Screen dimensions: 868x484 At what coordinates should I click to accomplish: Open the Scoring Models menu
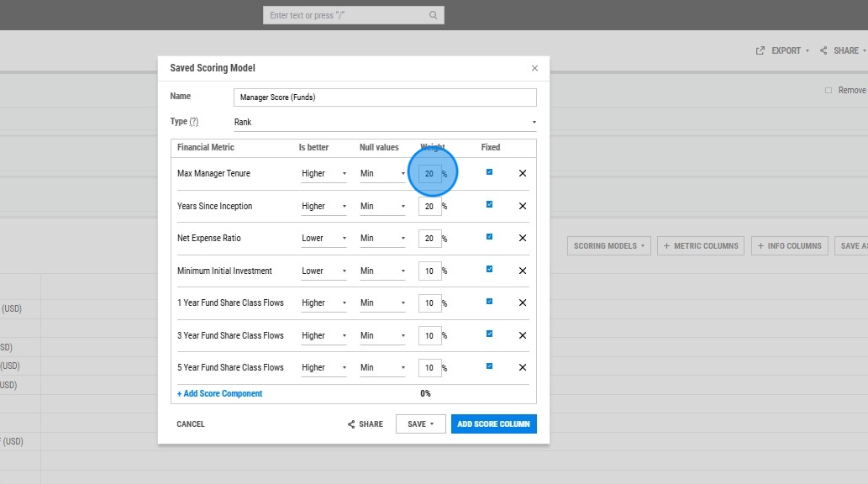point(609,246)
